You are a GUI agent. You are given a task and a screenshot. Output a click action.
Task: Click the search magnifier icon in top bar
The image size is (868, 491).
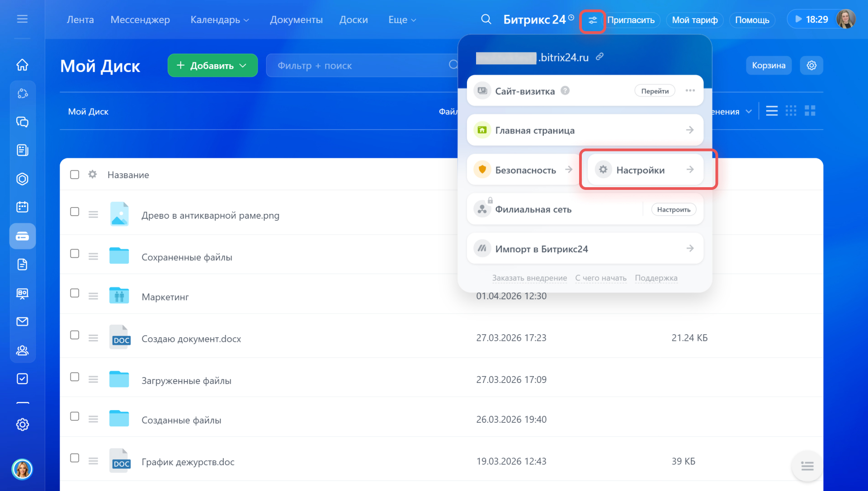coord(486,19)
